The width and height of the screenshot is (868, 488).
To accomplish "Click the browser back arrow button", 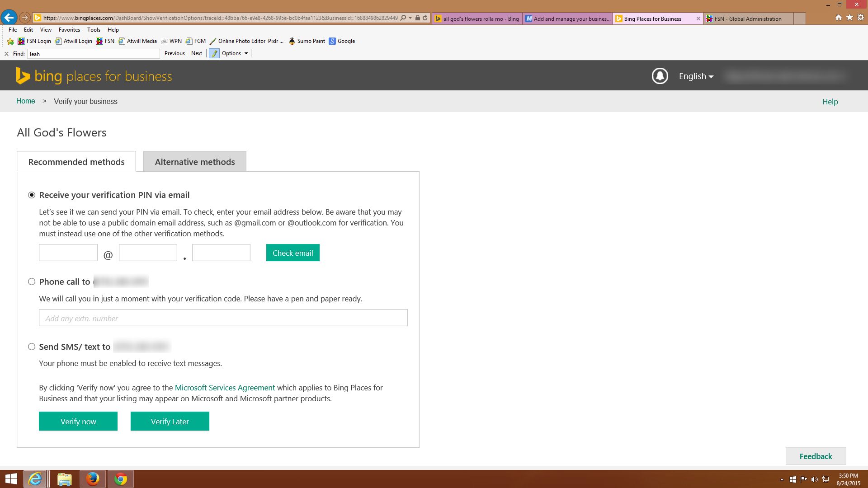I will [x=9, y=18].
